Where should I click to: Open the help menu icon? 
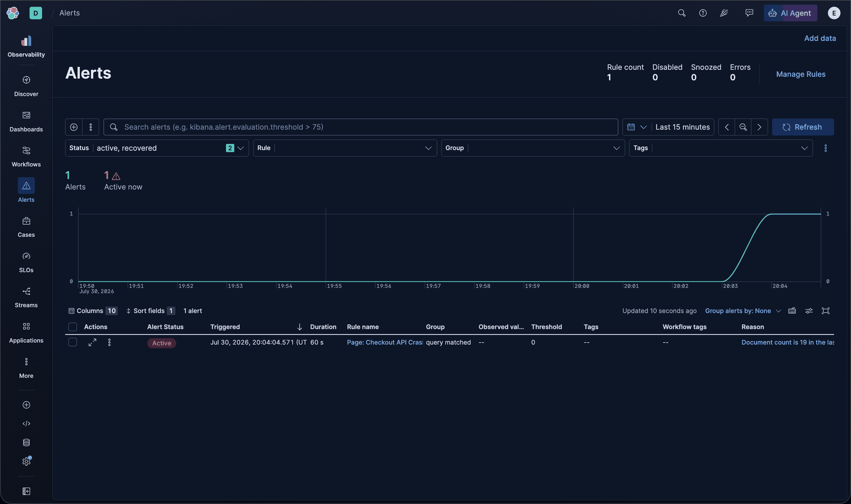tap(703, 13)
